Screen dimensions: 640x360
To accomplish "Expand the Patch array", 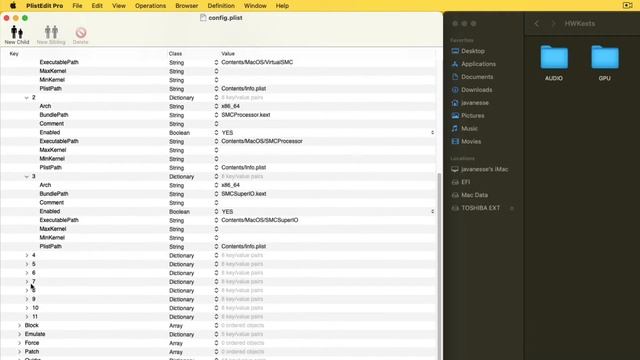I will [x=19, y=352].
